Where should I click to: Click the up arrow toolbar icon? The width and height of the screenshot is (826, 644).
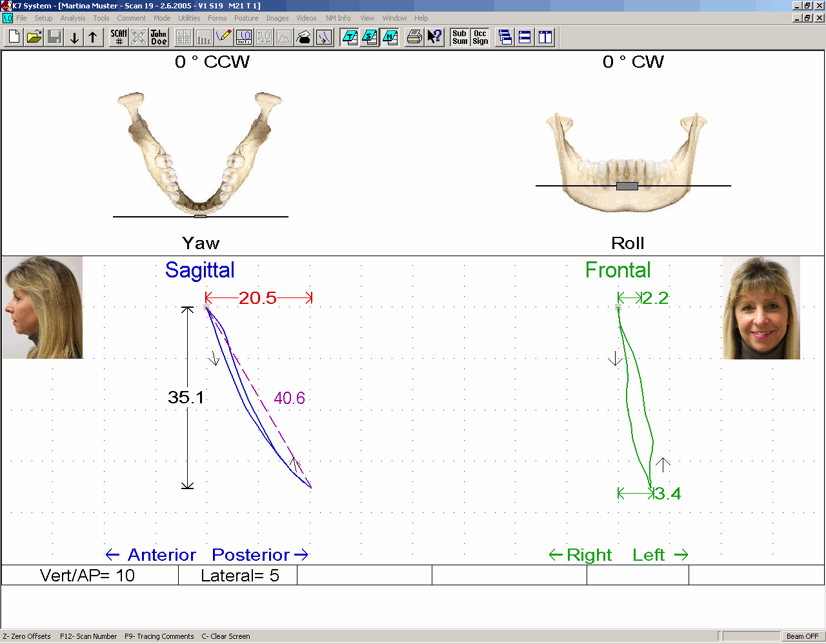[x=93, y=37]
